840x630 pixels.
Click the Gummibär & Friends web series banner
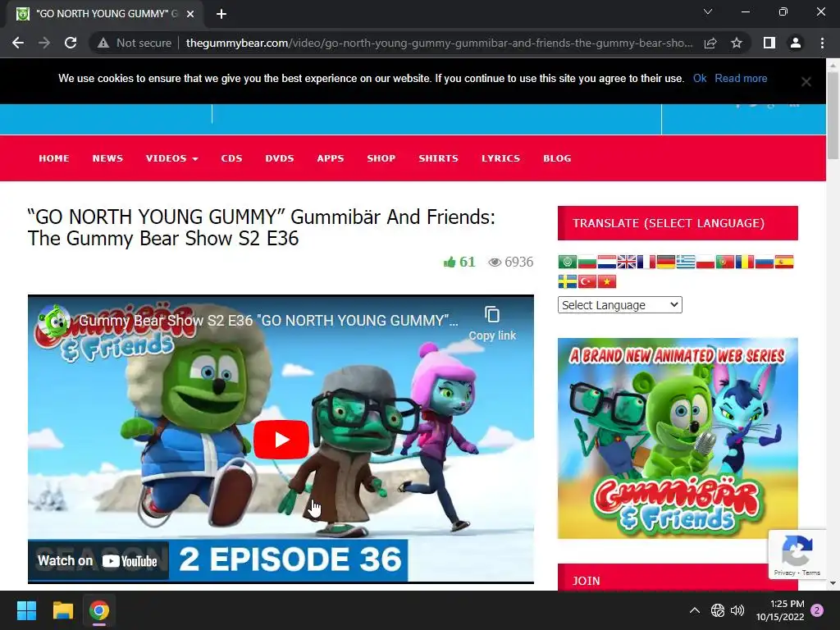(678, 438)
